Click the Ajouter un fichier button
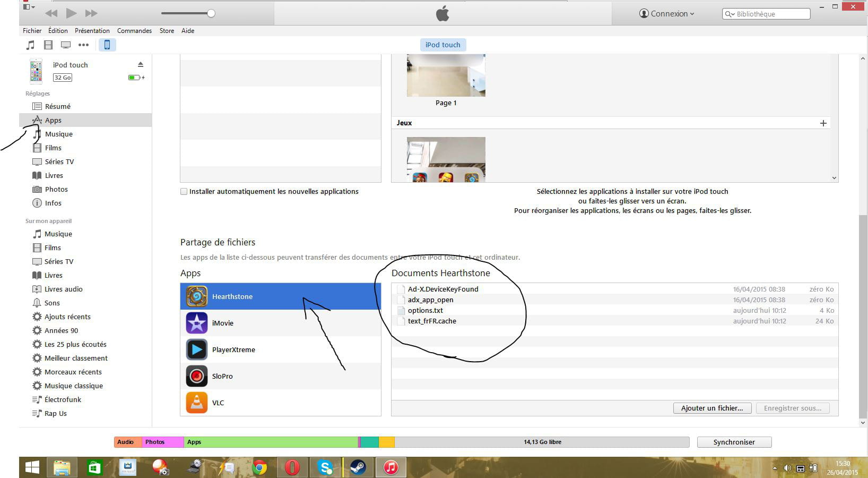The height and width of the screenshot is (478, 868). pos(712,408)
